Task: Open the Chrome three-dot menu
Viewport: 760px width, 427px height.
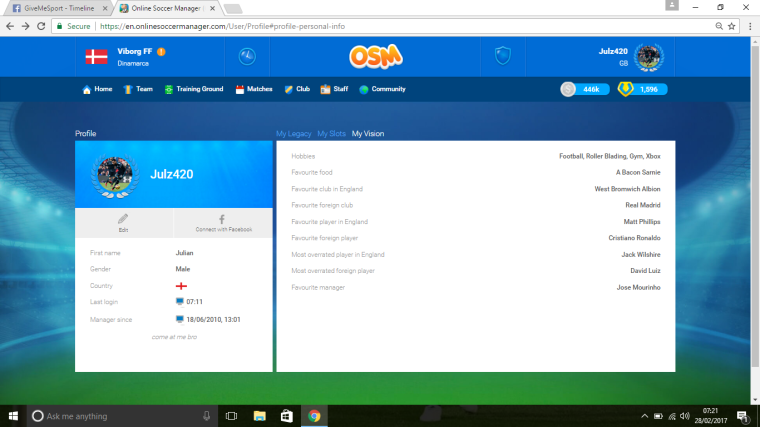Action: coord(750,26)
